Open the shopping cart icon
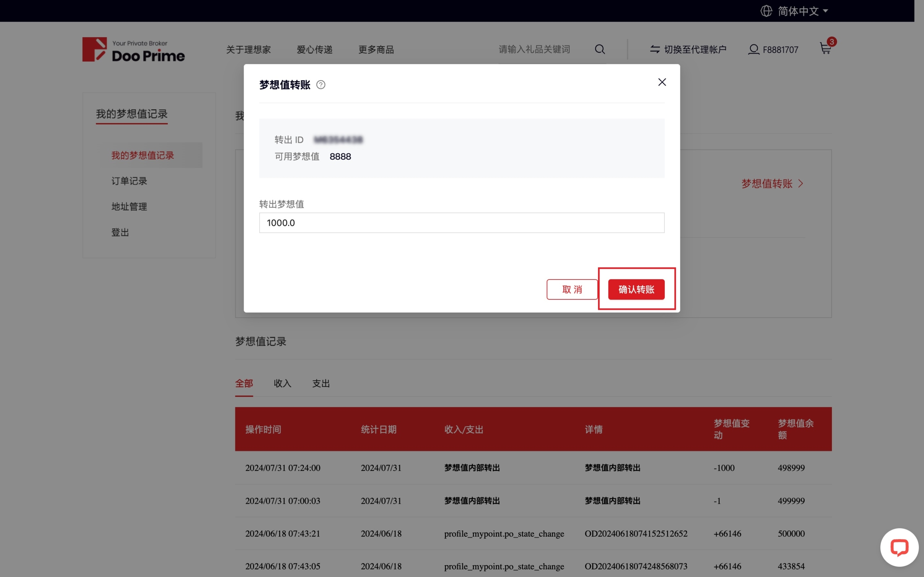The height and width of the screenshot is (577, 924). click(825, 49)
